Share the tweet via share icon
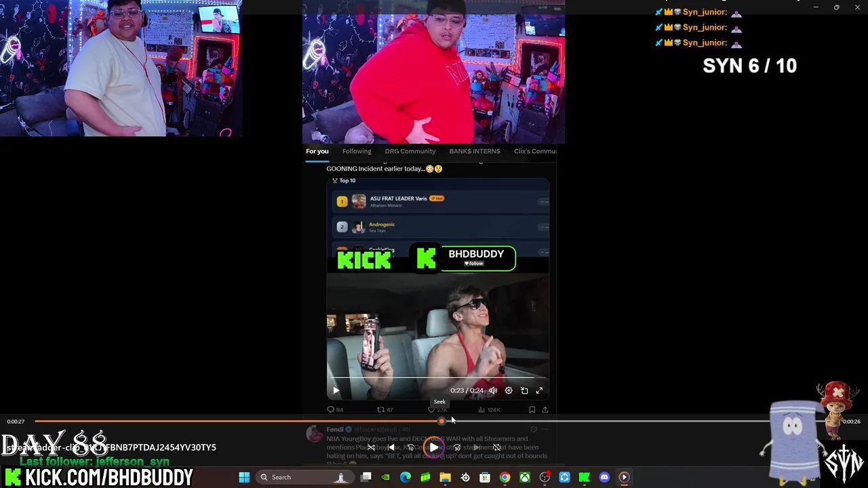The image size is (868, 488). [x=545, y=409]
